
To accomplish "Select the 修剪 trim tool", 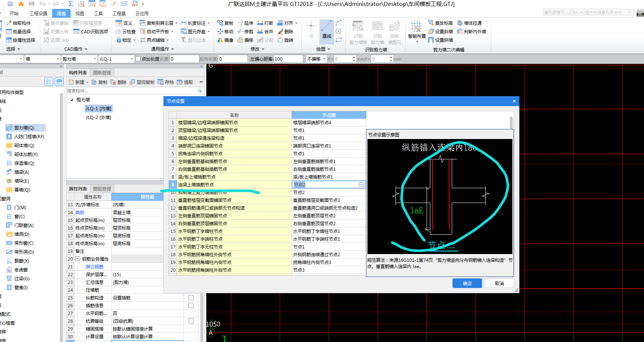I will pyautogui.click(x=245, y=31).
